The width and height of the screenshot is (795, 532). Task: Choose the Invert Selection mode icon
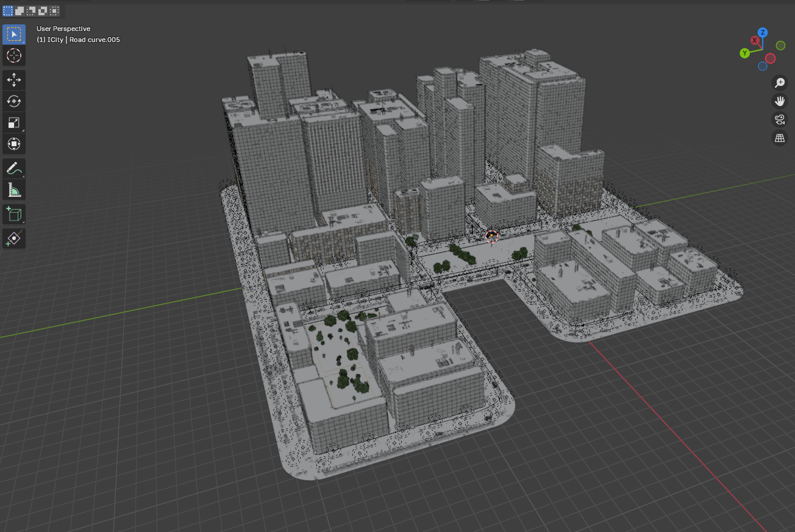tap(43, 10)
